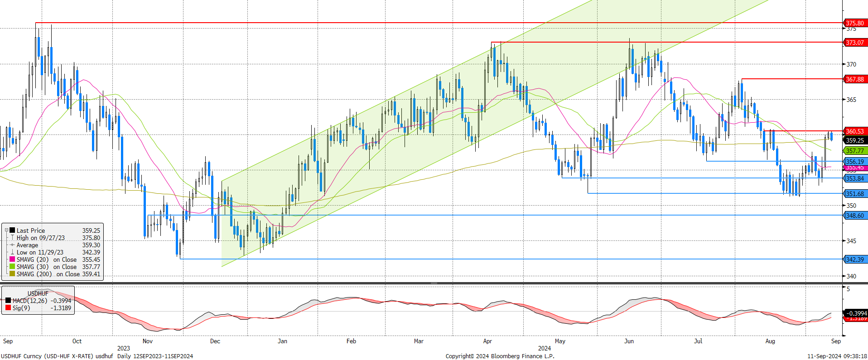
Task: Select the 342.39 blue support label
Action: point(855,259)
